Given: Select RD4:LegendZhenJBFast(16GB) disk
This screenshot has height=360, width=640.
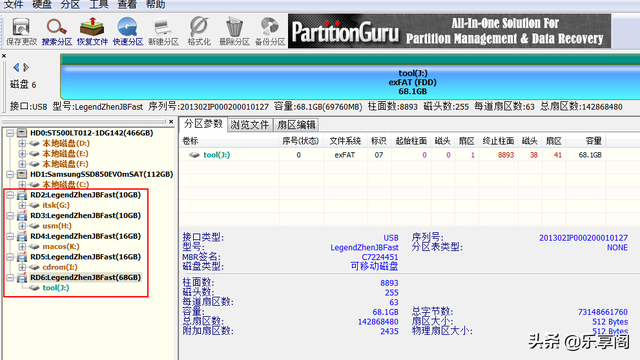Looking at the screenshot, I should tap(85, 236).
